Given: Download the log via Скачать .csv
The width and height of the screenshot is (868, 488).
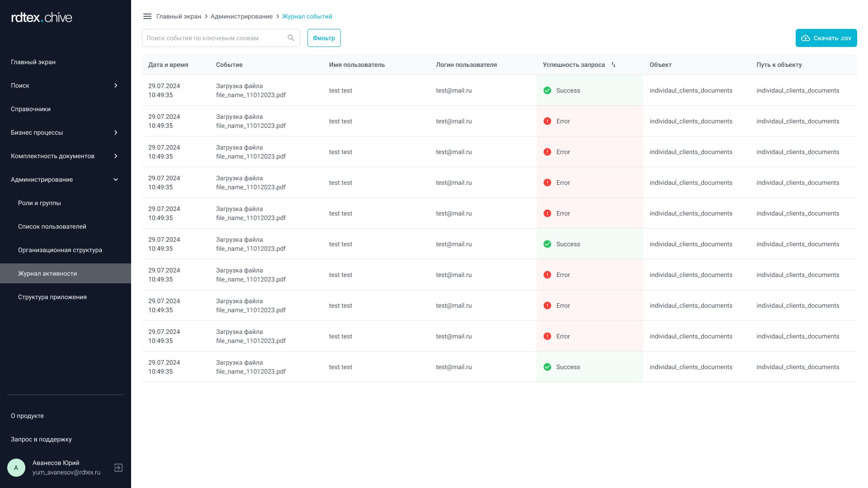Looking at the screenshot, I should click(826, 38).
